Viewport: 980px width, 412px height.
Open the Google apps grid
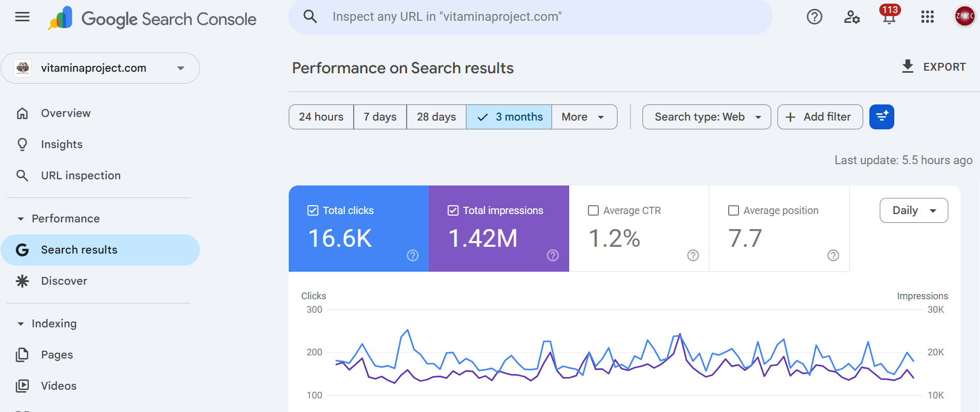927,17
